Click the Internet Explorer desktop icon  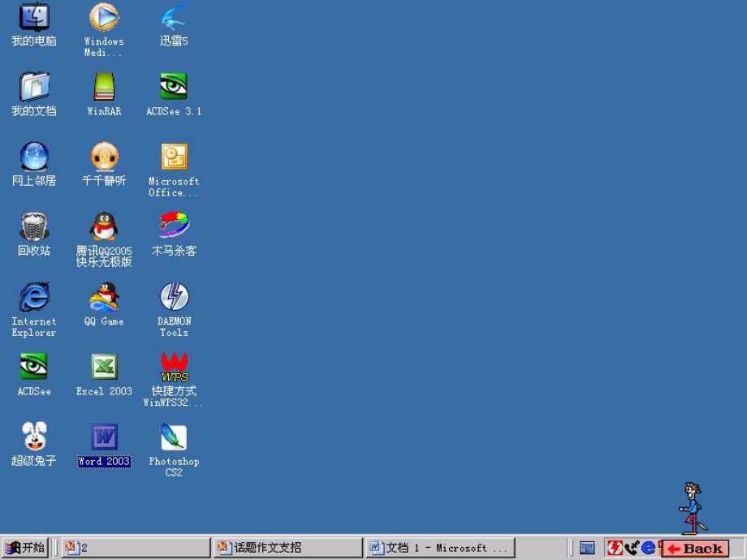coord(34,296)
